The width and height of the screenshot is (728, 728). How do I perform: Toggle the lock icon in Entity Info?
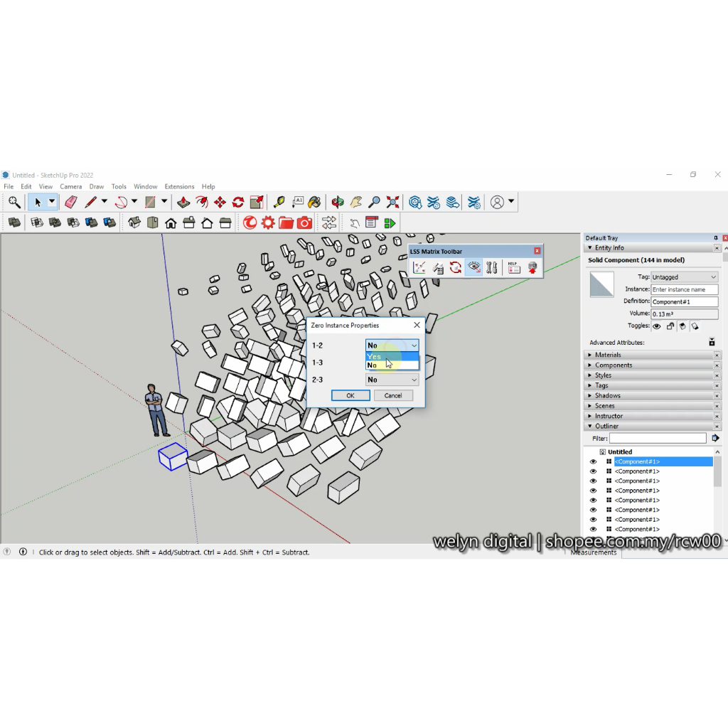click(x=670, y=326)
